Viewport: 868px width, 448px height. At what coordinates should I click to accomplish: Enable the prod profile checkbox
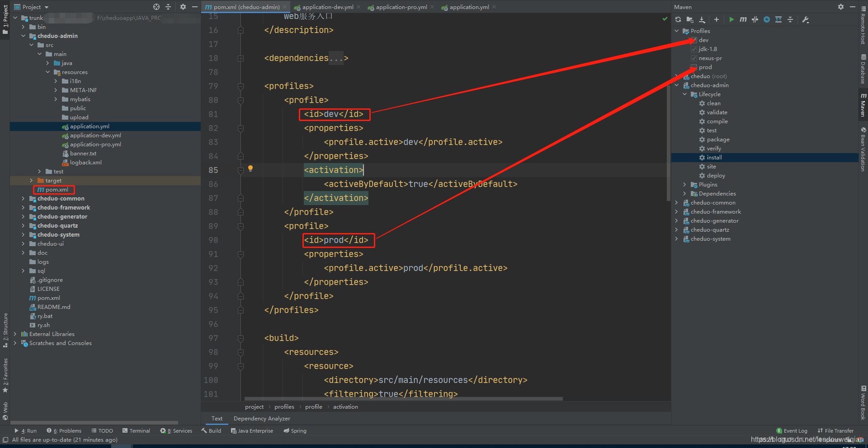tap(693, 67)
